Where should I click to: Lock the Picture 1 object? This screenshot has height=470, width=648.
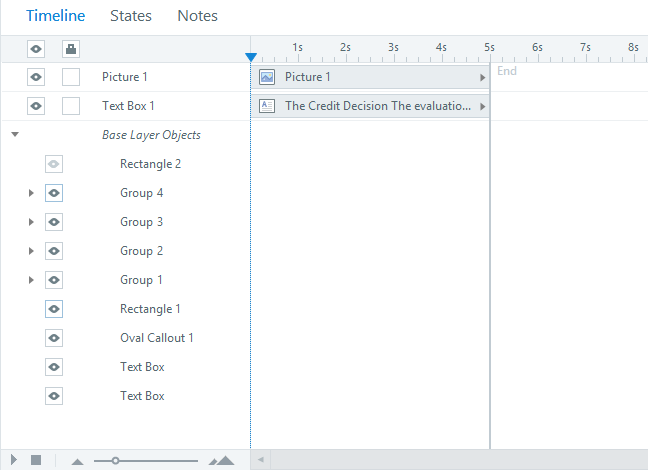tap(71, 77)
